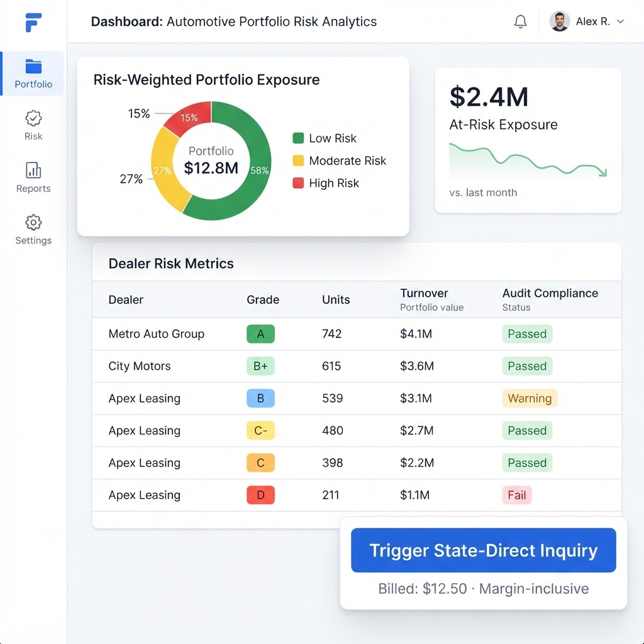Select the City Motors dealer row

pyautogui.click(x=357, y=366)
